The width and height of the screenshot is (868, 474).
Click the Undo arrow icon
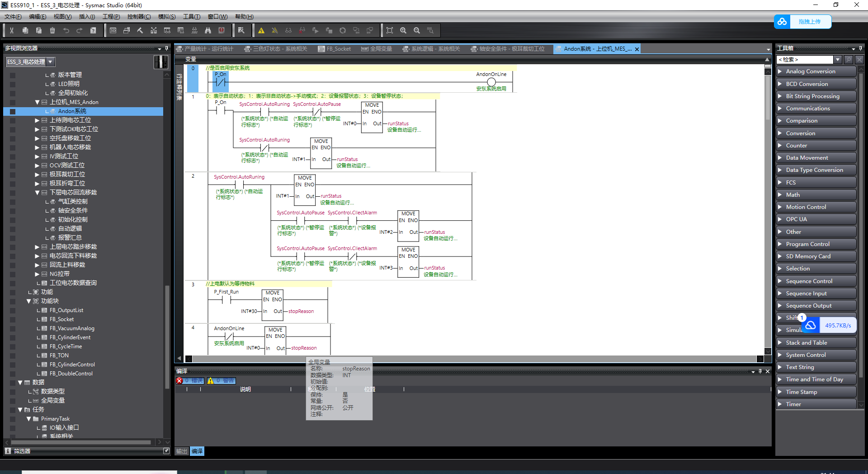(x=66, y=30)
